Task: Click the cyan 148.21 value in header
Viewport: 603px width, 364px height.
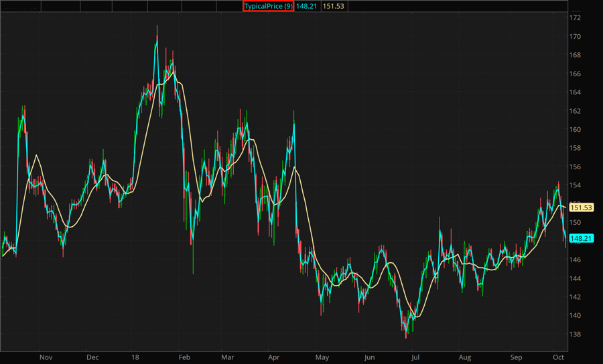Action: click(x=306, y=6)
